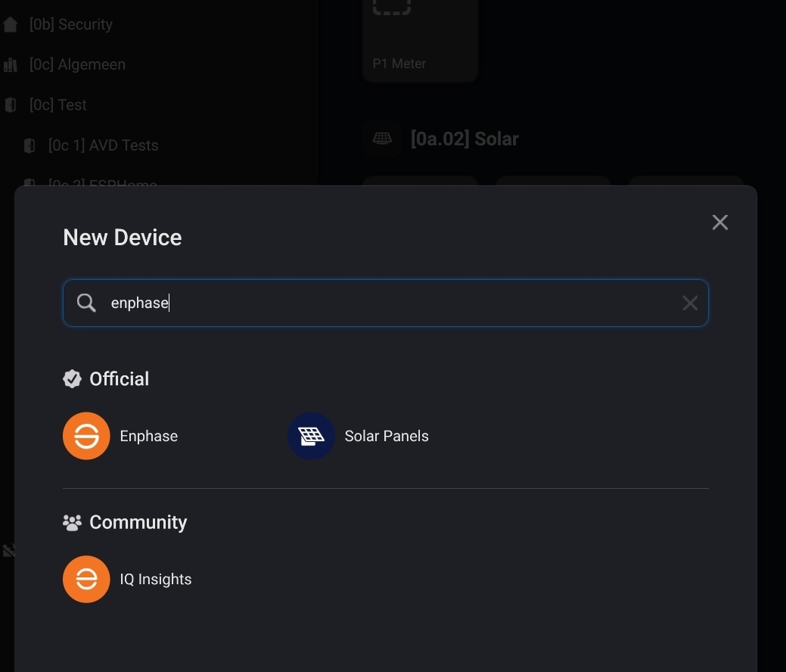Screen dimensions: 786x672
Task: Click the New Device title
Action: click(x=123, y=237)
